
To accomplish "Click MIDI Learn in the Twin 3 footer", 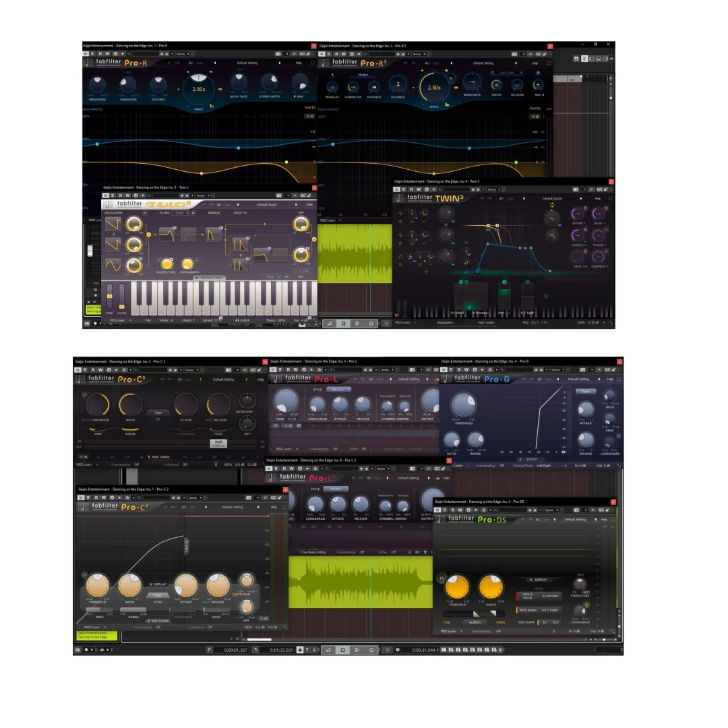I will [402, 322].
